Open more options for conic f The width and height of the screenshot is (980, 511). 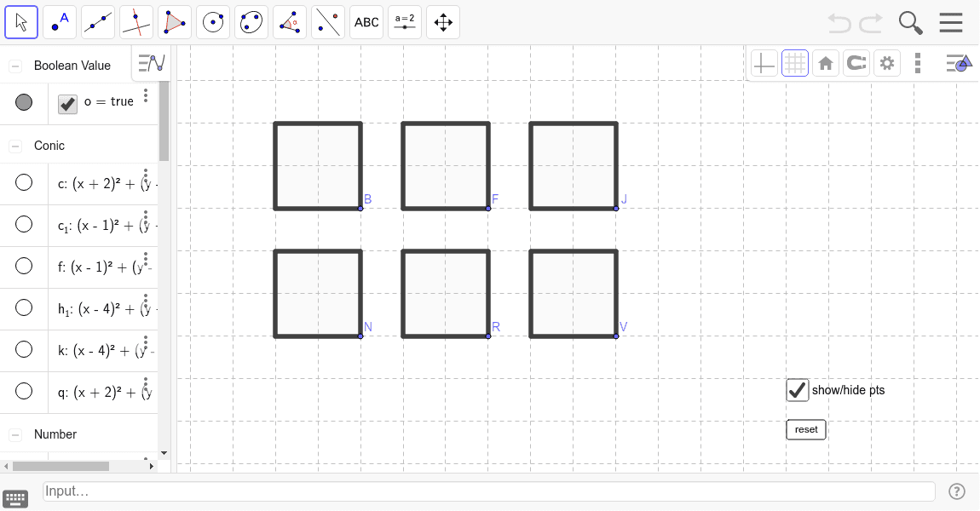coord(146,259)
